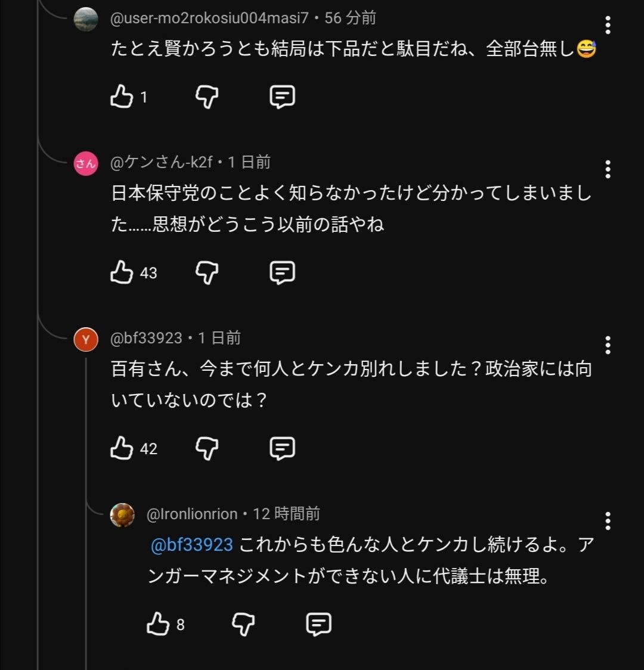The width and height of the screenshot is (644, 670).
Task: Like the @Ironlionrion reply
Action: [158, 624]
